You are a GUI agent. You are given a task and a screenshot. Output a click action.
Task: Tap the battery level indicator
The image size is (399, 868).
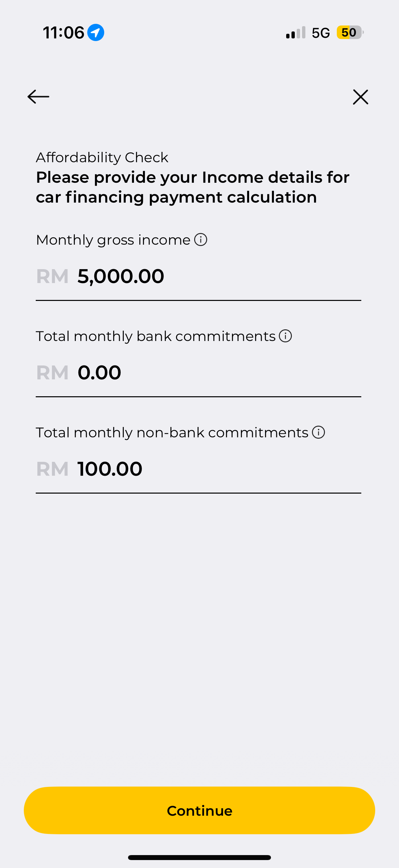(x=349, y=33)
